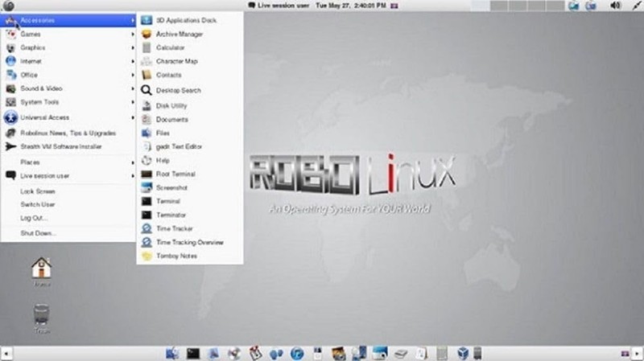Open 3D Applications Dock from Accessories
The image size is (644, 361).
(190, 20)
